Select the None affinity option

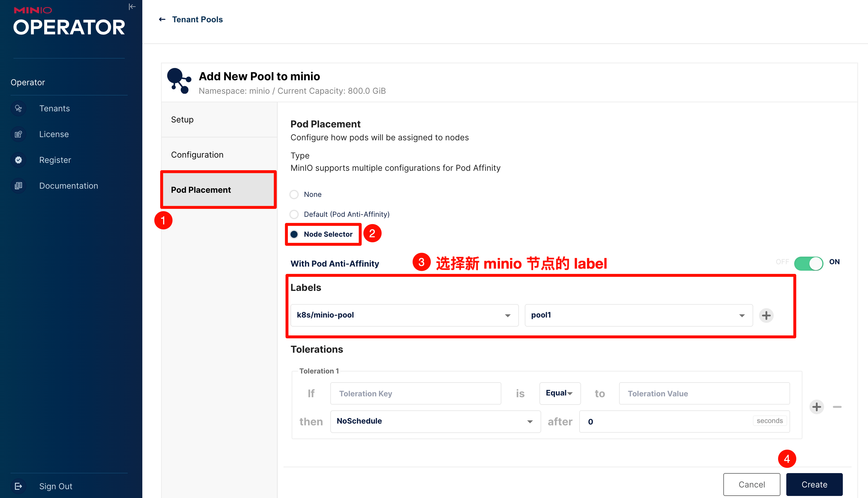pyautogui.click(x=294, y=194)
